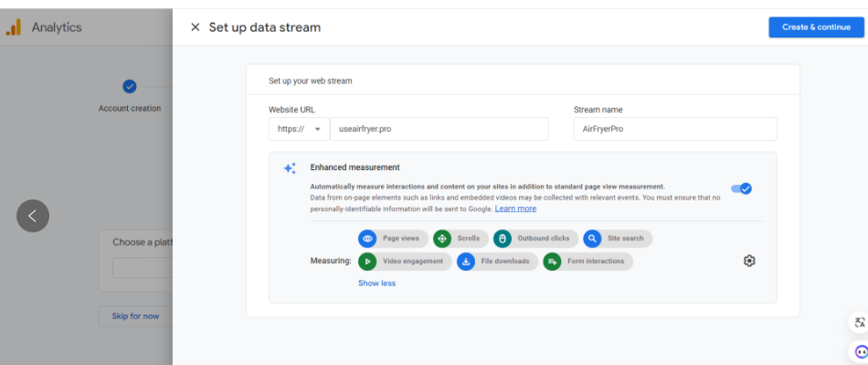This screenshot has height=365, width=868.
Task: Click the Skip for now button
Action: tap(135, 317)
